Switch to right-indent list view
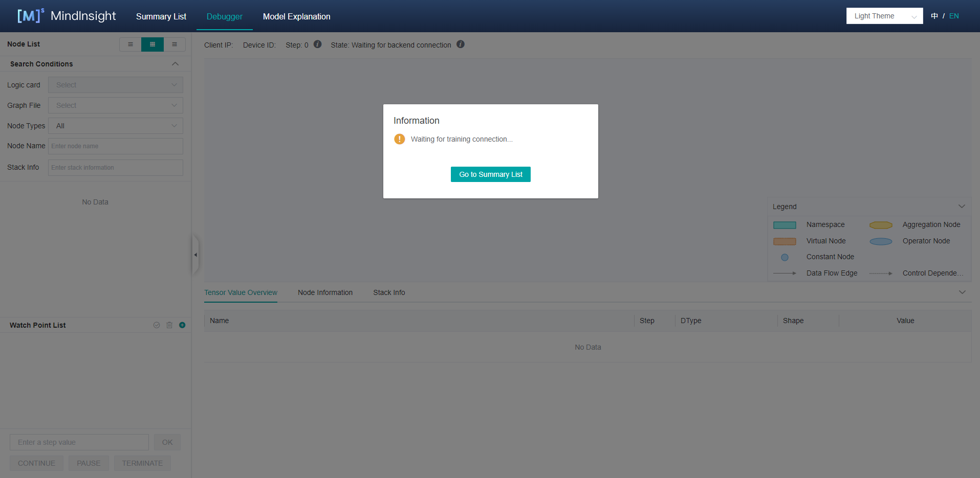 pyautogui.click(x=175, y=44)
